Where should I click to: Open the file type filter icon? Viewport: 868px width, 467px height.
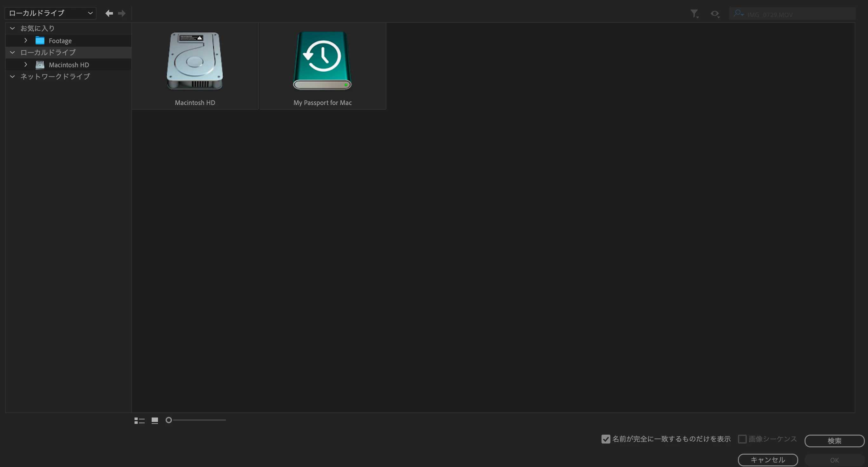coord(694,13)
